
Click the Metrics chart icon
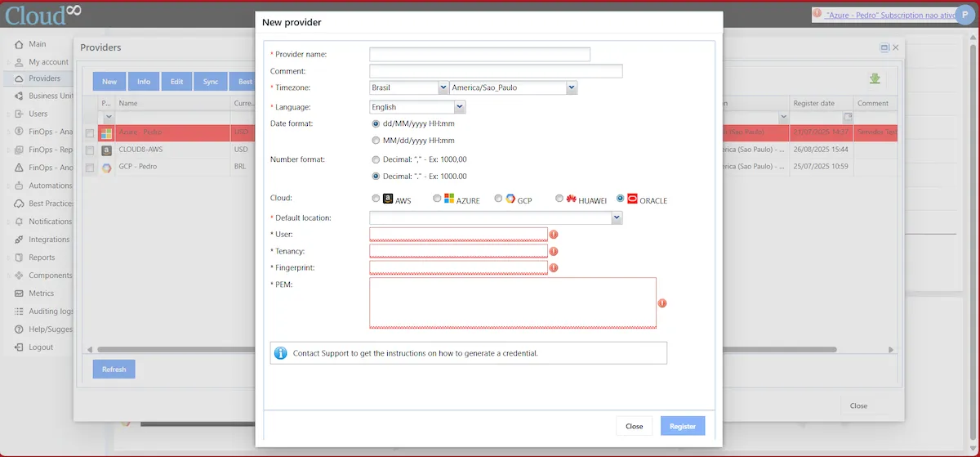click(x=20, y=293)
